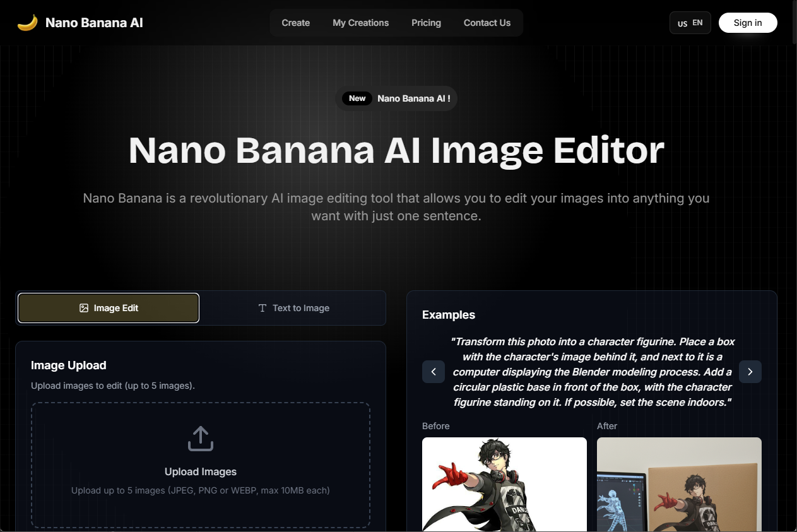Click the left chevron in Examples carousel
797x532 pixels.
(434, 372)
